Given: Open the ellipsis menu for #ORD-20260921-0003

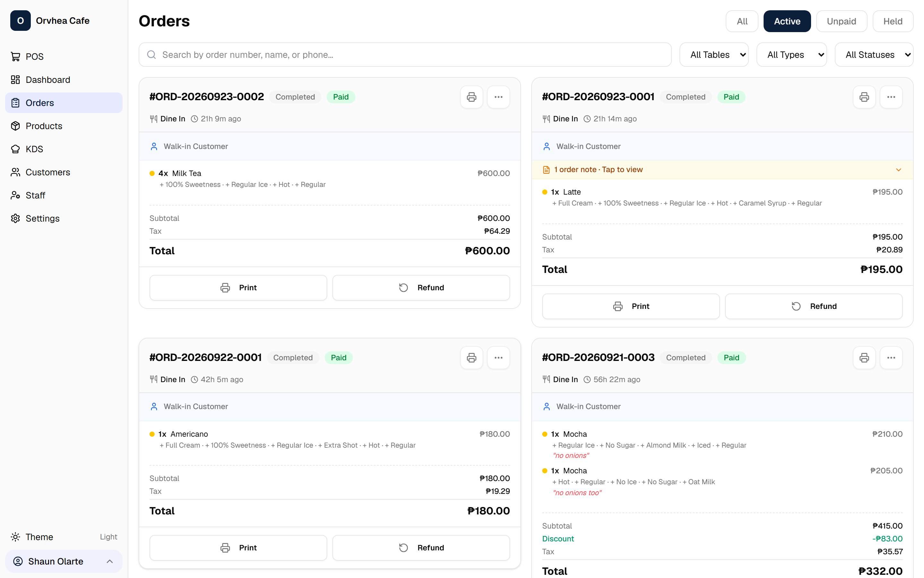Looking at the screenshot, I should 891,358.
